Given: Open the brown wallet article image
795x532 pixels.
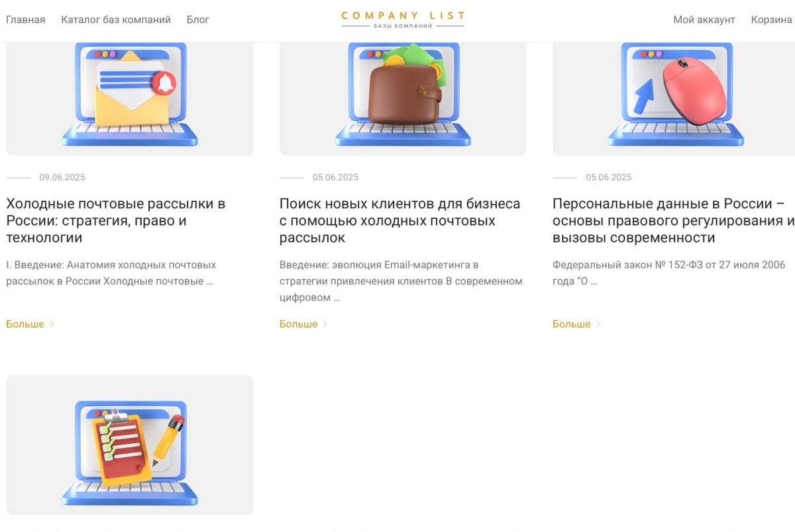Looking at the screenshot, I should point(403,99).
